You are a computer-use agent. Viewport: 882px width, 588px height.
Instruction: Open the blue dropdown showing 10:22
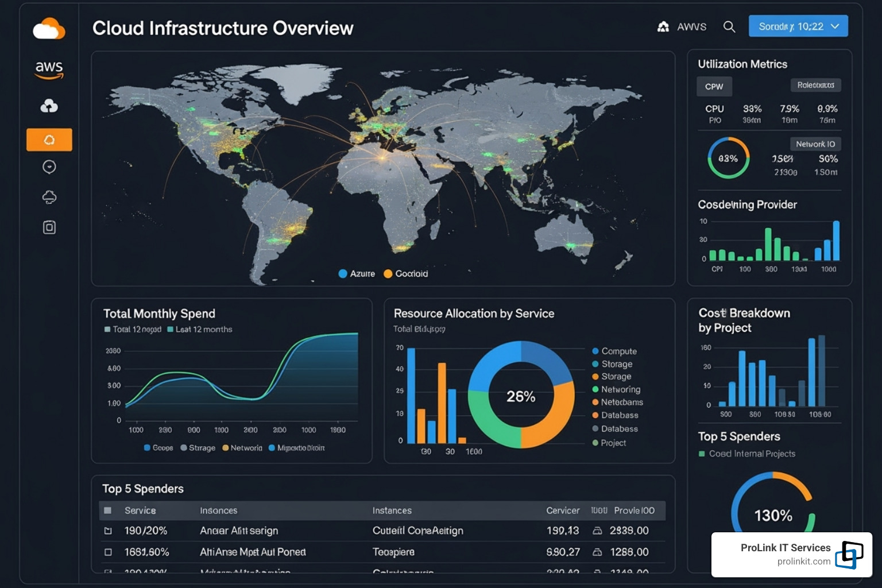pos(798,26)
